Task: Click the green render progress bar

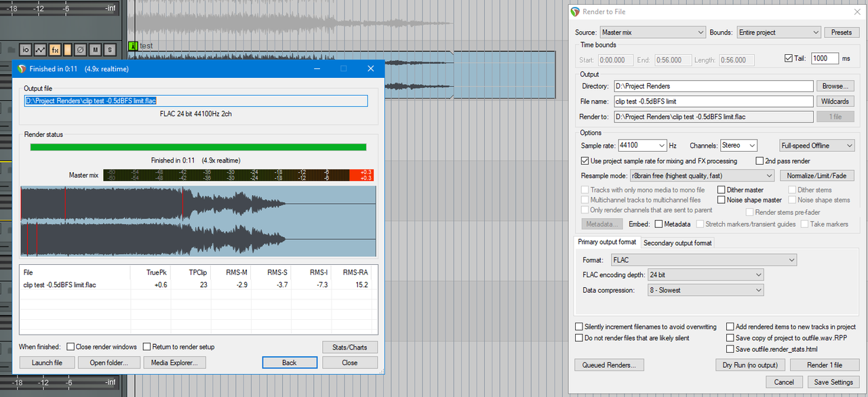Action: [198, 147]
